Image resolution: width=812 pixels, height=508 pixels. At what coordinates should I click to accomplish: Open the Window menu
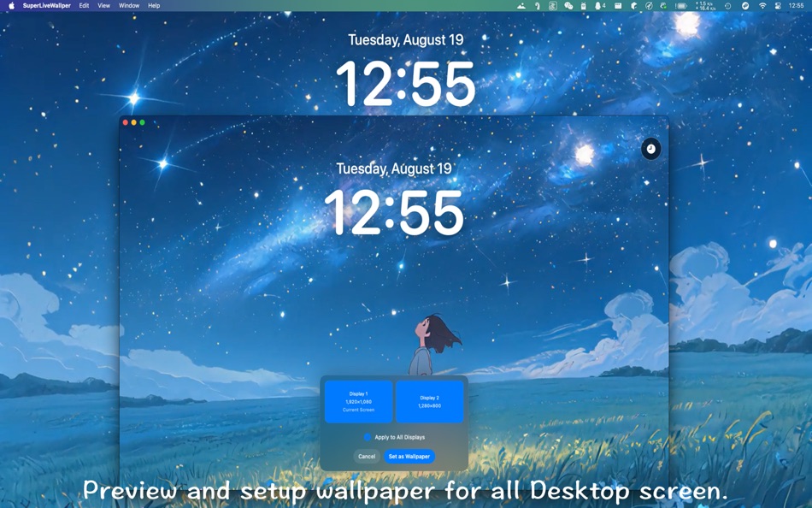point(128,5)
